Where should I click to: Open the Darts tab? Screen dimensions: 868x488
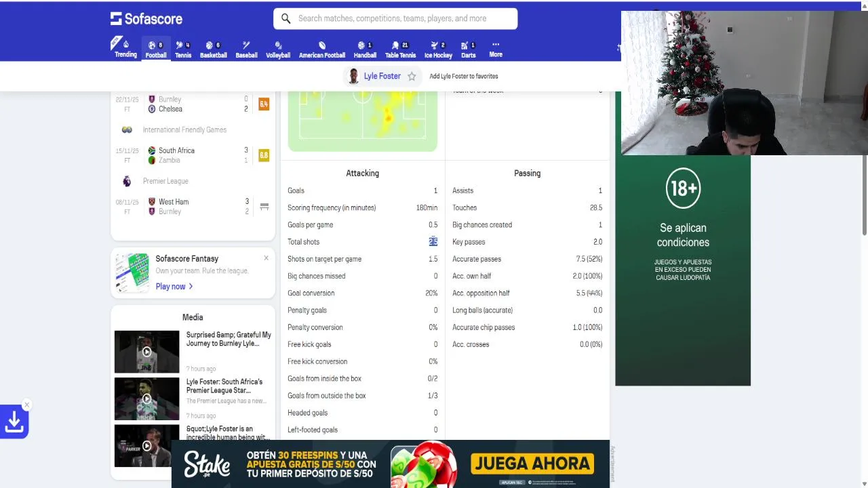(469, 49)
